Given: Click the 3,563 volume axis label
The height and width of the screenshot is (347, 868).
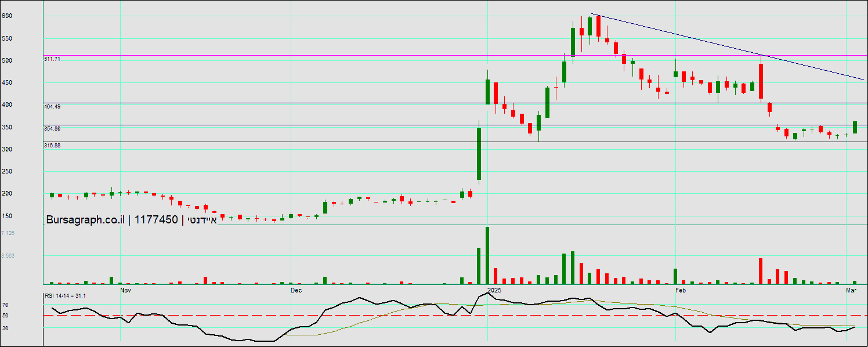Looking at the screenshot, I should [8, 255].
